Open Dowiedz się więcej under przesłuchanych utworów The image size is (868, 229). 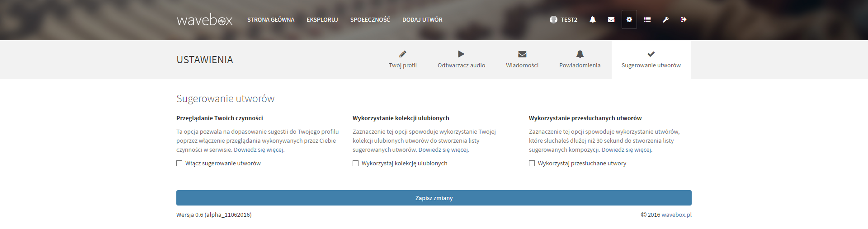coord(626,150)
